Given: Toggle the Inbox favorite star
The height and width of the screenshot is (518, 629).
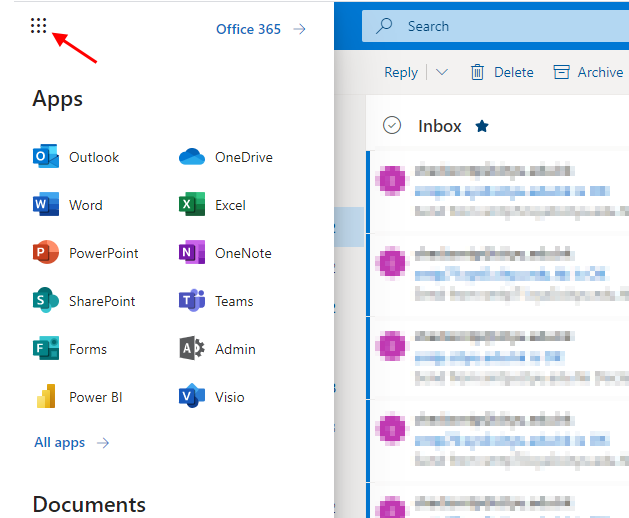Looking at the screenshot, I should click(482, 126).
